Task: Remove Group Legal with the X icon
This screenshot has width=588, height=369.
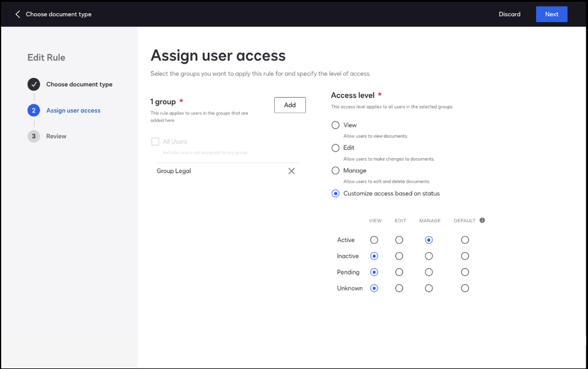Action: [x=292, y=171]
